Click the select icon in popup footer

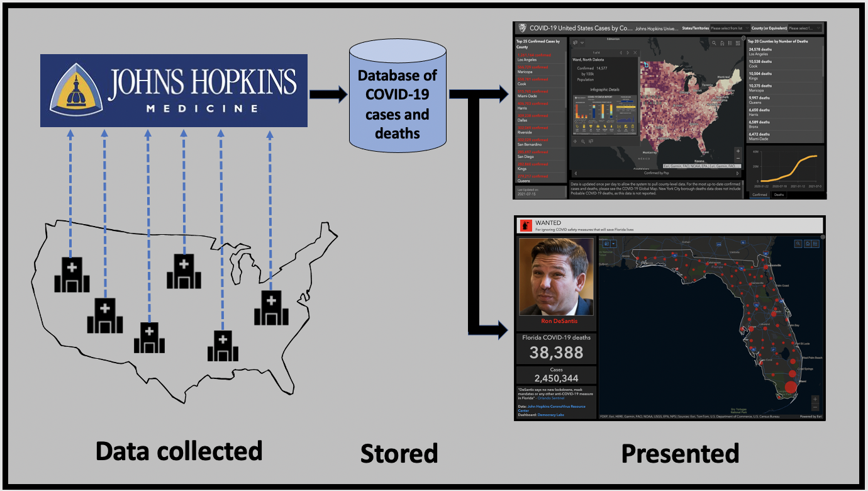tap(591, 141)
